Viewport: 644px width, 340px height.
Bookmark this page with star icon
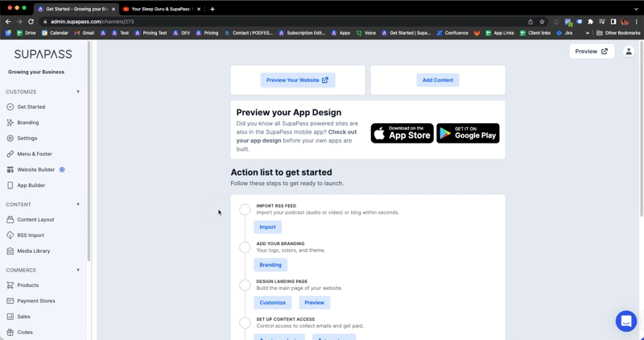(542, 22)
